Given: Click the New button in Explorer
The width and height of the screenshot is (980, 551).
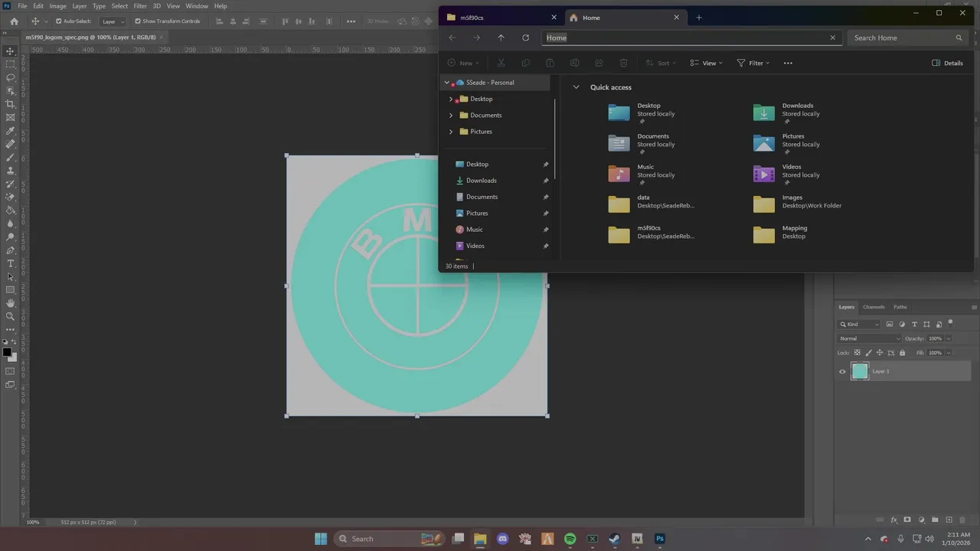Looking at the screenshot, I should tap(463, 63).
